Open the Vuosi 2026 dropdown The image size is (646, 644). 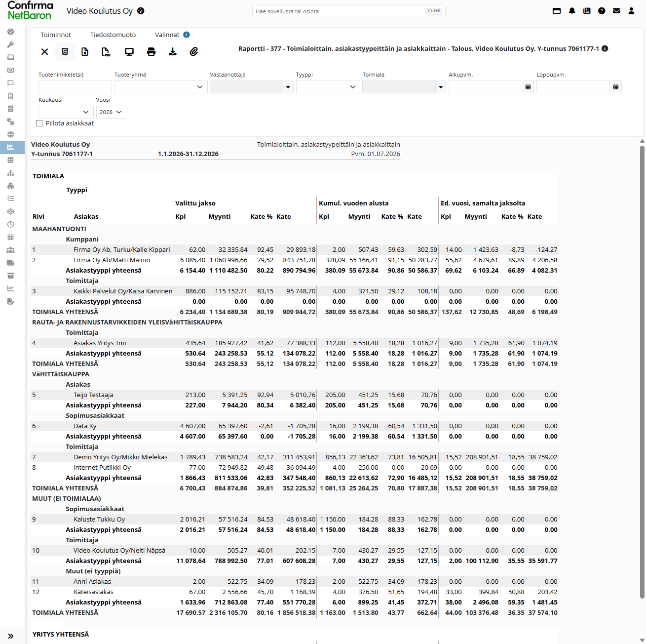coord(111,112)
